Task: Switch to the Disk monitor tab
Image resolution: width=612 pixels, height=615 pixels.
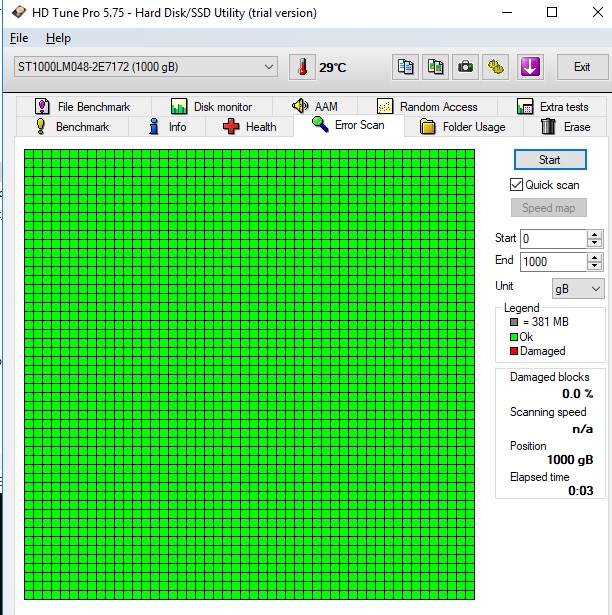Action: tap(211, 107)
